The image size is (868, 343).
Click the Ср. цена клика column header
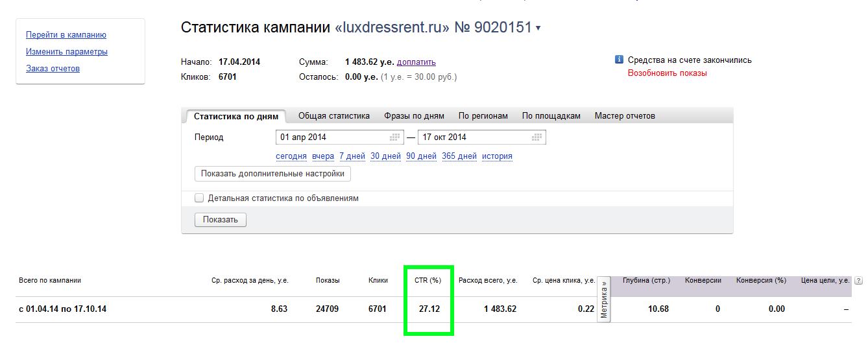pos(564,281)
